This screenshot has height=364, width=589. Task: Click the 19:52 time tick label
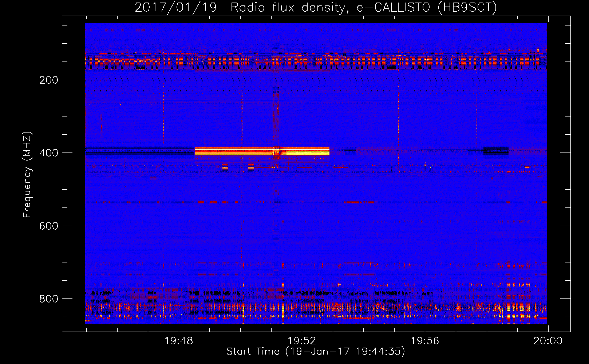[302, 341]
